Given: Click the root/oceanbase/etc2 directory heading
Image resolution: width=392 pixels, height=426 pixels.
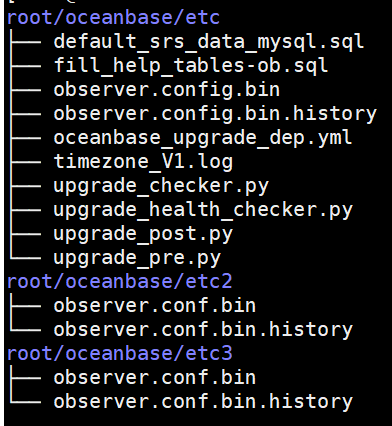Looking at the screenshot, I should click(119, 282).
